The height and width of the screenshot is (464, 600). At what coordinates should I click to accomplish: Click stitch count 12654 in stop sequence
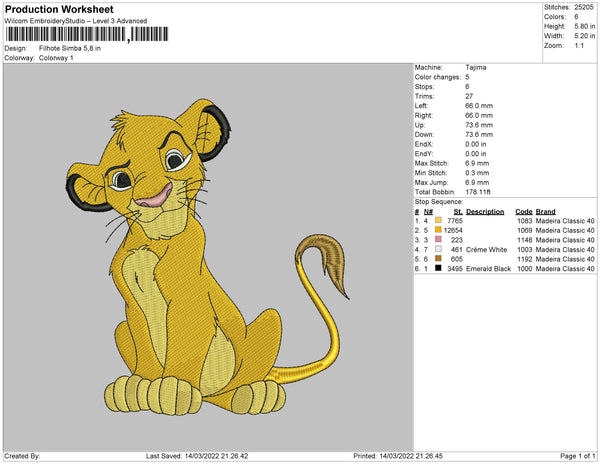pos(453,230)
